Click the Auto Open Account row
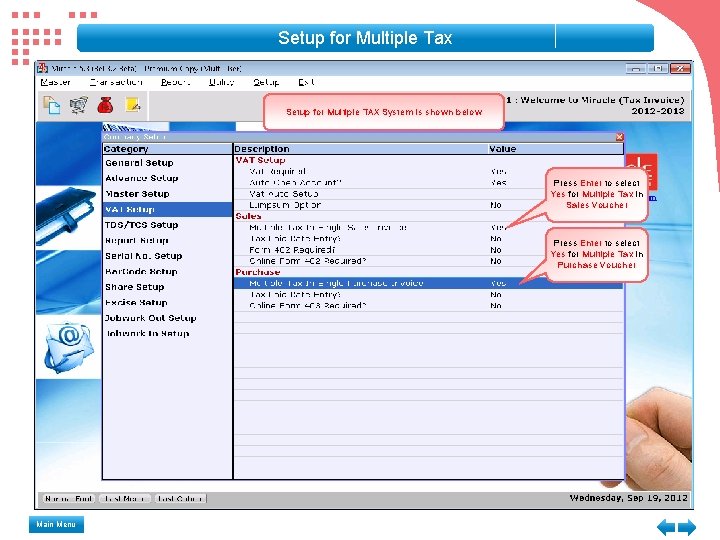 point(428,183)
